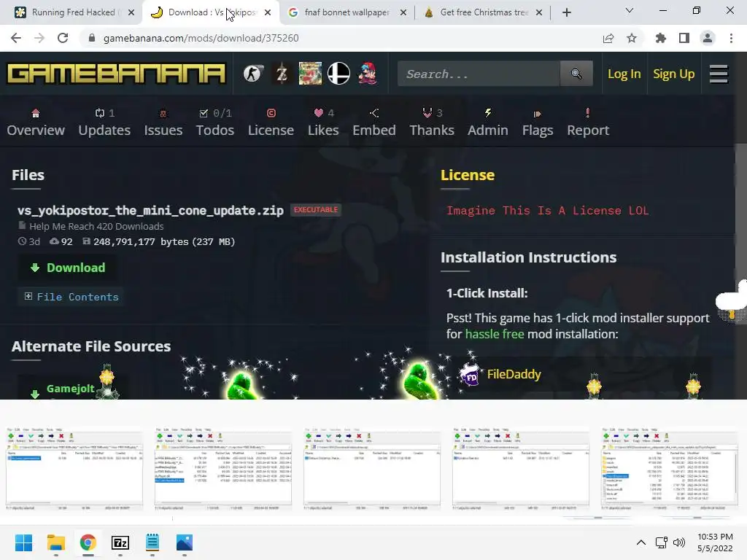Click the volume icon in system tray
The image size is (747, 560).
pos(679,542)
